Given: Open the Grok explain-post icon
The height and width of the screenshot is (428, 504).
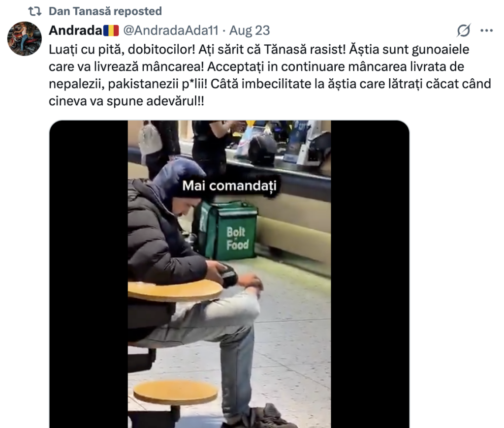Looking at the screenshot, I should (x=464, y=31).
